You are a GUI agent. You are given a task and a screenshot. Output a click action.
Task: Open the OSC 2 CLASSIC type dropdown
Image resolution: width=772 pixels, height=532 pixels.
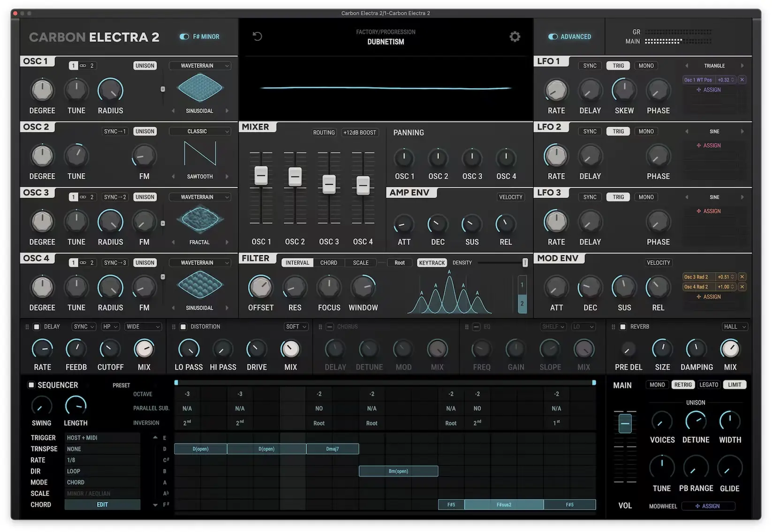coord(200,131)
